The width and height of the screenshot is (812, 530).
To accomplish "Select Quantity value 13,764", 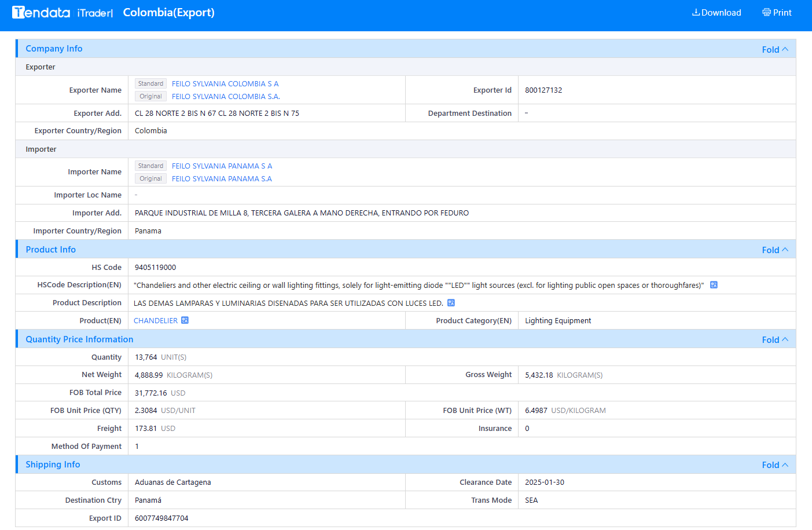I will click(x=146, y=357).
